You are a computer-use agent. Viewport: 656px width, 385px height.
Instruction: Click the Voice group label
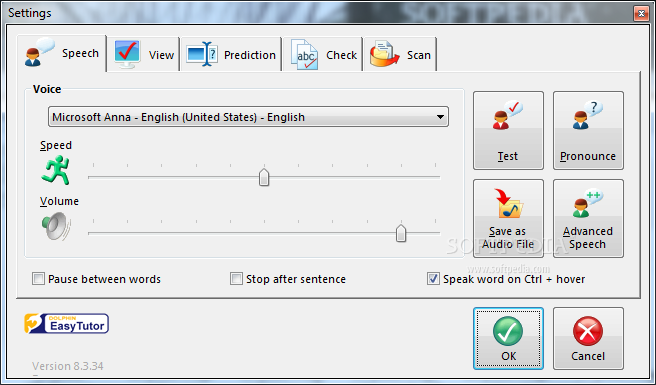[47, 89]
